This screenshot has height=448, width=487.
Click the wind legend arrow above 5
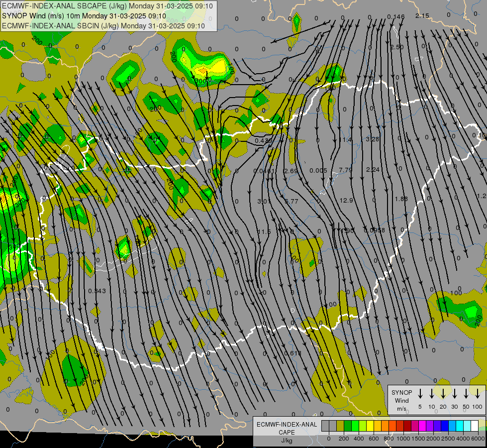click(x=420, y=394)
